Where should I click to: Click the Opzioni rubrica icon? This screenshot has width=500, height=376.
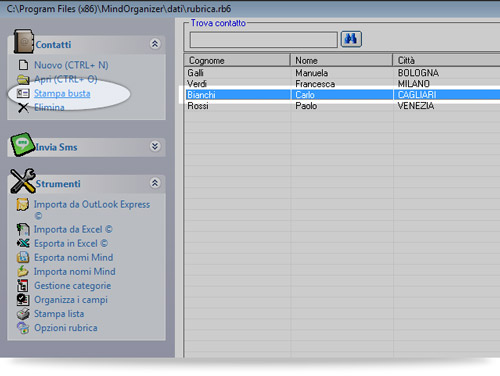click(23, 327)
